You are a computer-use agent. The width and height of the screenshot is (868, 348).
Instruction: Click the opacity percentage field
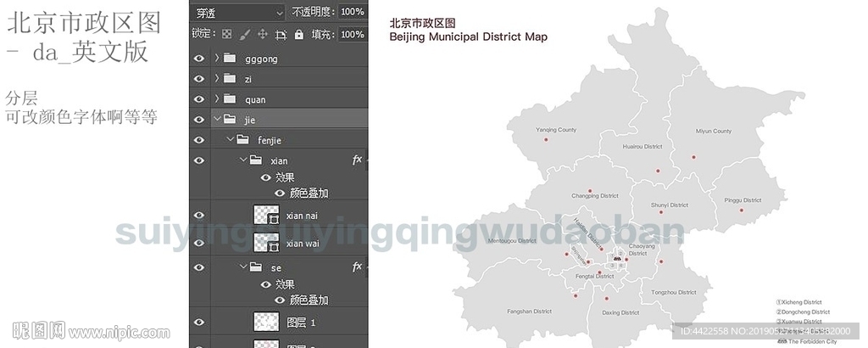(351, 12)
